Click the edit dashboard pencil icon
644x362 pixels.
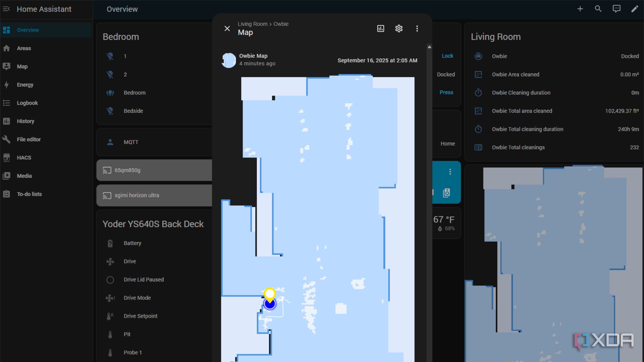(x=635, y=9)
